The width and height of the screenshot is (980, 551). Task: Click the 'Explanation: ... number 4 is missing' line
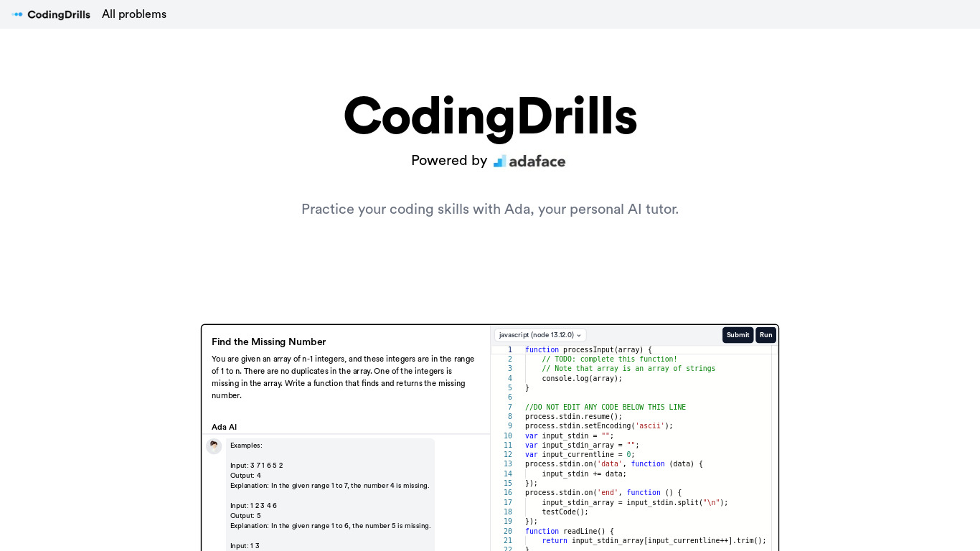[x=330, y=486]
